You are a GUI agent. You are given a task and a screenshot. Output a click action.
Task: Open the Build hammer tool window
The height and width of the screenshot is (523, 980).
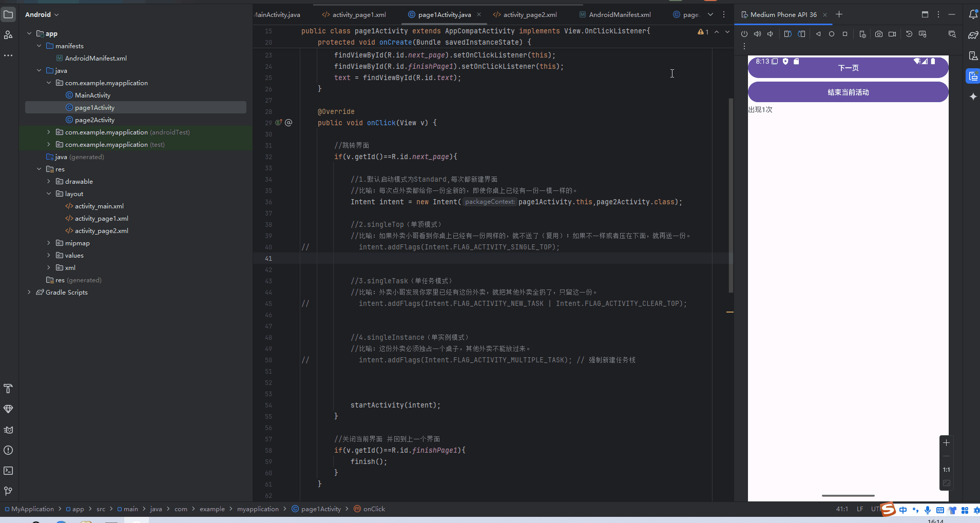pyautogui.click(x=8, y=389)
